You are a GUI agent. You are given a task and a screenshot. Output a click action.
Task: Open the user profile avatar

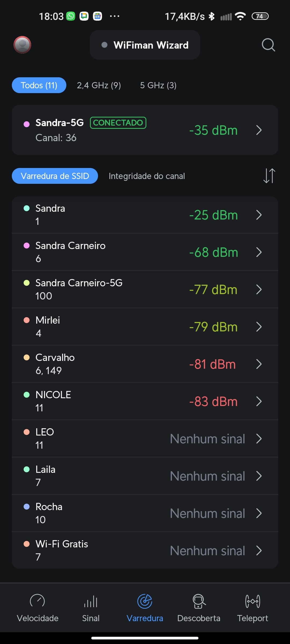click(22, 45)
